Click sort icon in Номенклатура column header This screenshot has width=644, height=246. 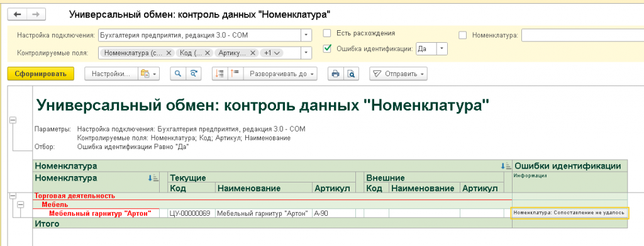(x=153, y=178)
